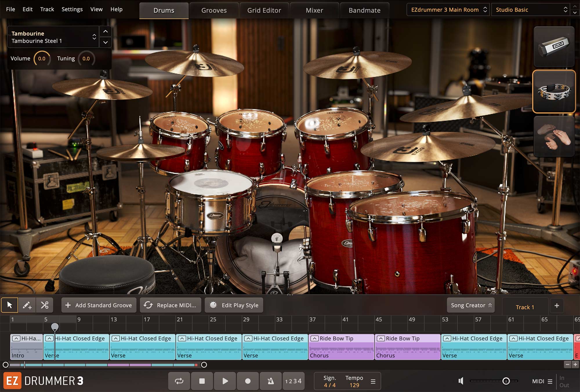Open the EZdrummer 3 Main Room preset dropdown

447,10
